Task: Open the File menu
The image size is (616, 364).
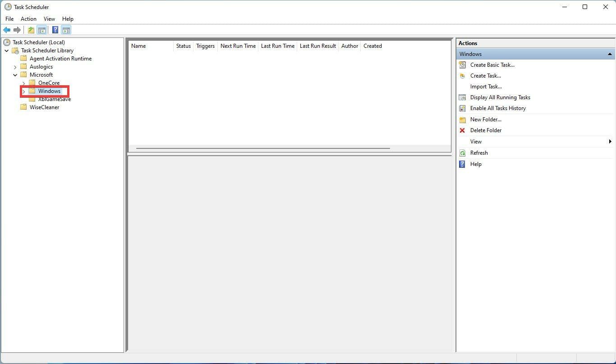Action: (x=9, y=19)
